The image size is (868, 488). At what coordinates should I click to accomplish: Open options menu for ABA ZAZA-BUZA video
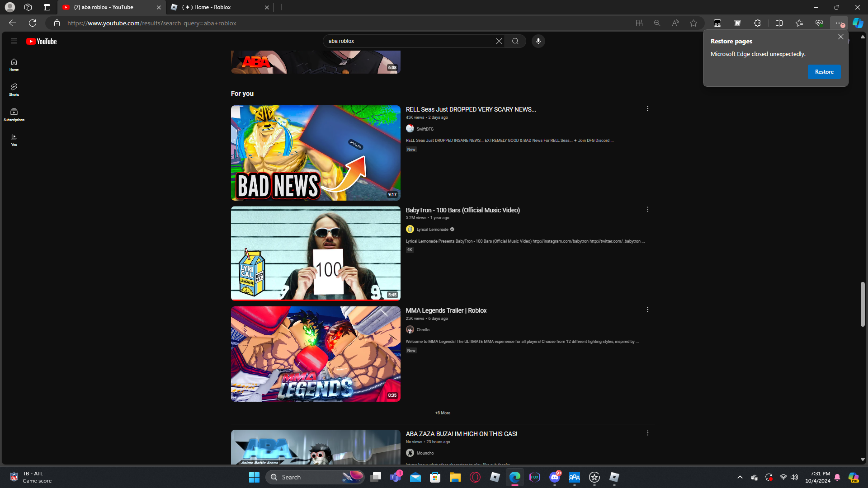pos(648,433)
